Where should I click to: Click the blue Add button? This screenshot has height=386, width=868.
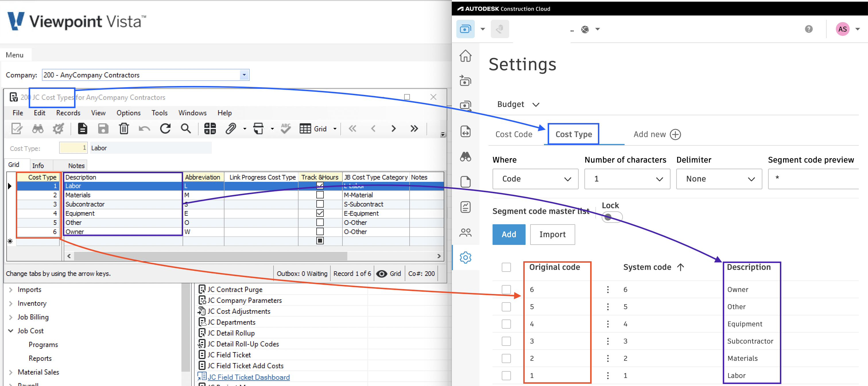click(x=509, y=235)
